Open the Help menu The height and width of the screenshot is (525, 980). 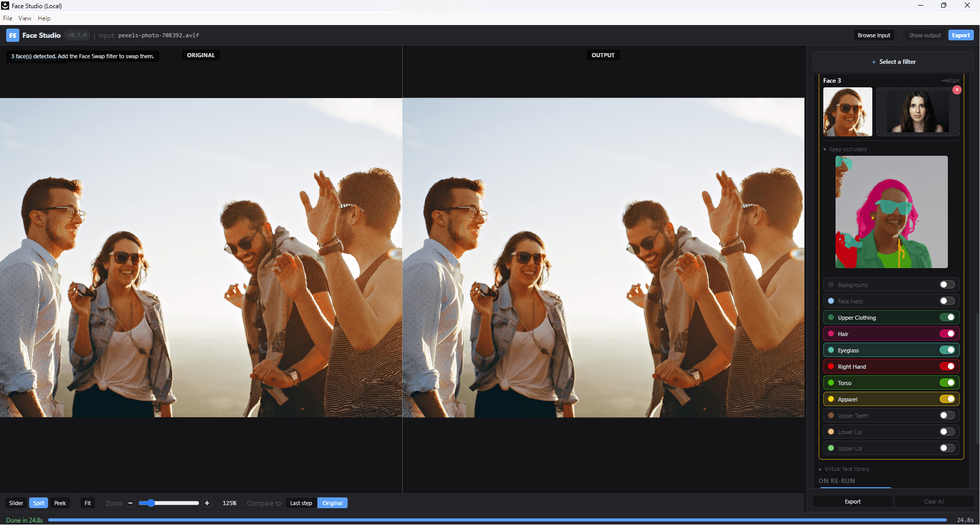coord(44,18)
